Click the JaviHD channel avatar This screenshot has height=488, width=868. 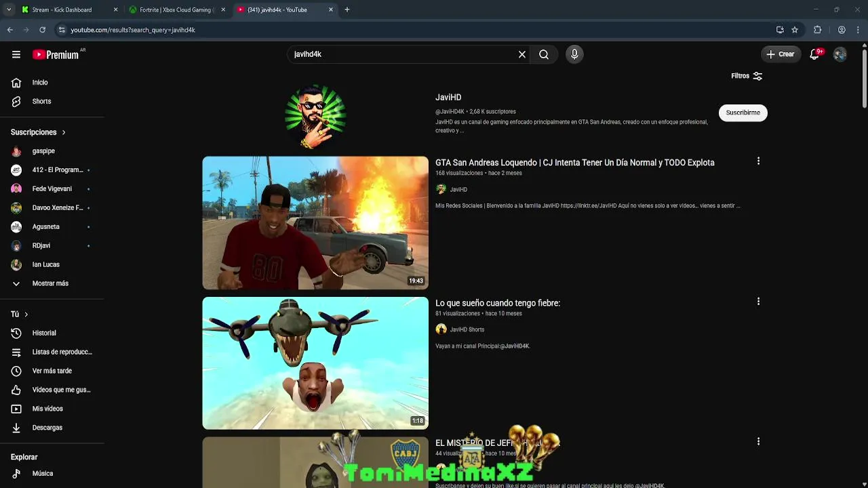pyautogui.click(x=315, y=115)
